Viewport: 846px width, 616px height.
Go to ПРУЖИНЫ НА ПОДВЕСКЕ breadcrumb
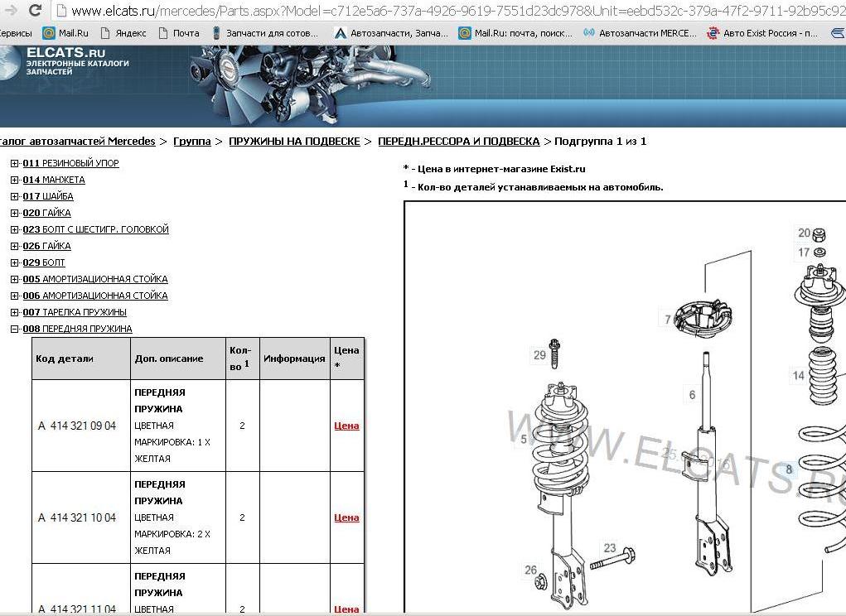pyautogui.click(x=294, y=142)
